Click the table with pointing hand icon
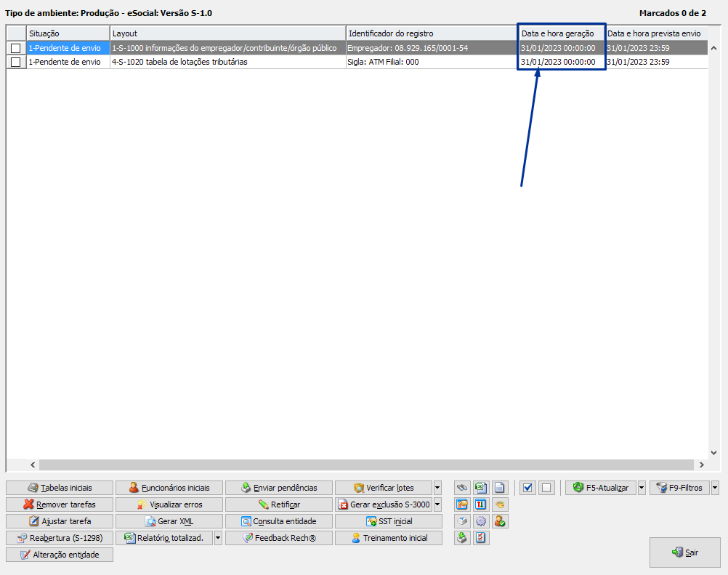 pyautogui.click(x=462, y=504)
